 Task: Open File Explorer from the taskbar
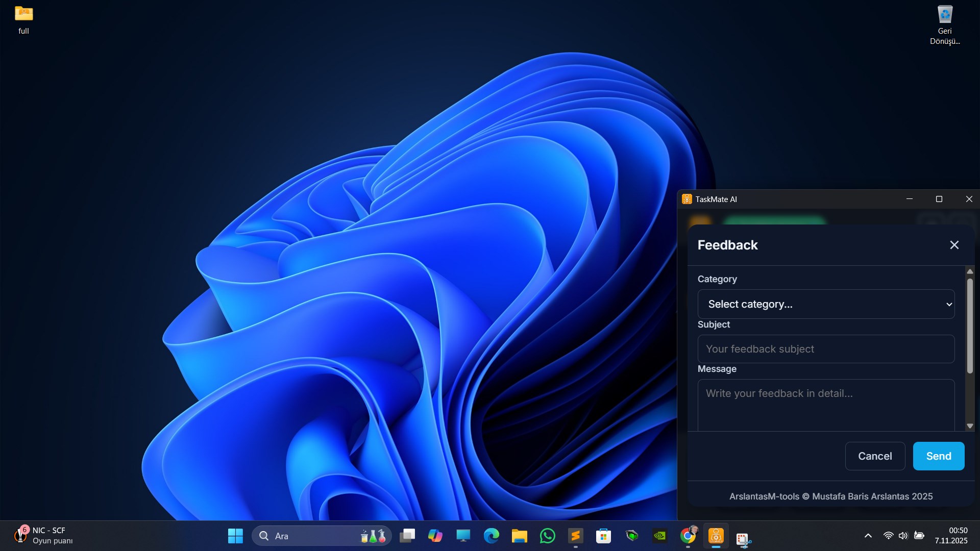519,536
